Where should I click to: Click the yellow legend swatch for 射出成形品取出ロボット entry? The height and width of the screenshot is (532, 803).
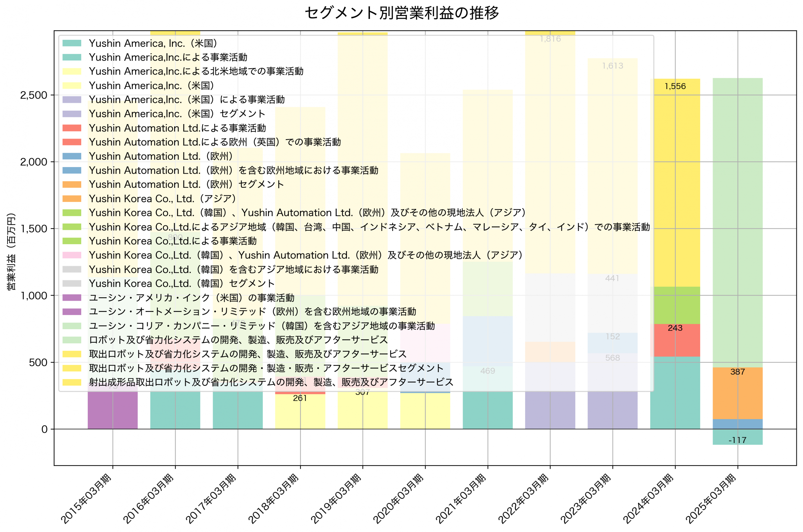(x=71, y=382)
